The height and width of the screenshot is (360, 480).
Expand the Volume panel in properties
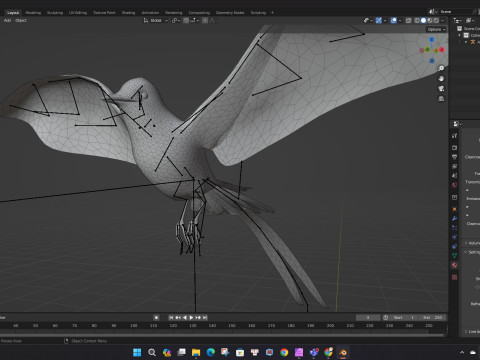pyautogui.click(x=472, y=243)
